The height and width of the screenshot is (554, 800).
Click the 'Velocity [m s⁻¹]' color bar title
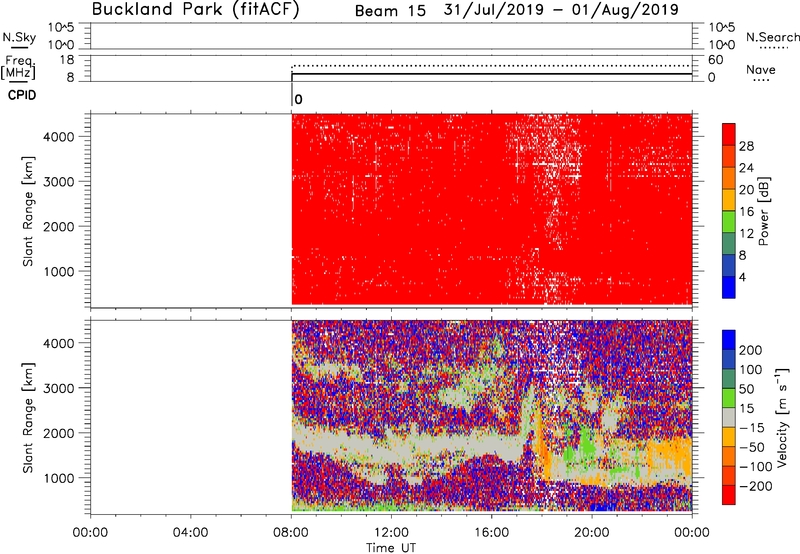[782, 417]
